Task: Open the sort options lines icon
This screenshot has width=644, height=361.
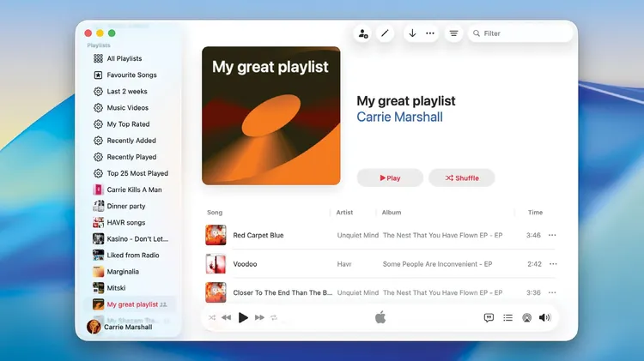Action: click(454, 33)
